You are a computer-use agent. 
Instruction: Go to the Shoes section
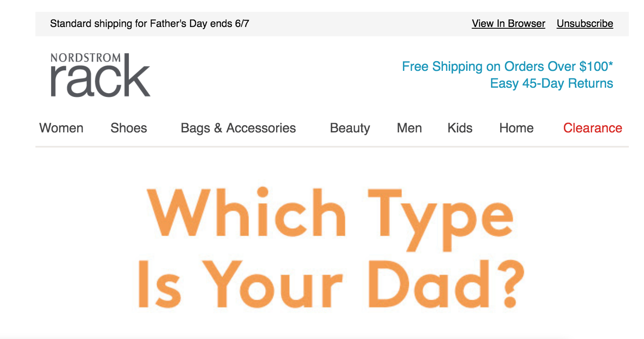point(129,128)
